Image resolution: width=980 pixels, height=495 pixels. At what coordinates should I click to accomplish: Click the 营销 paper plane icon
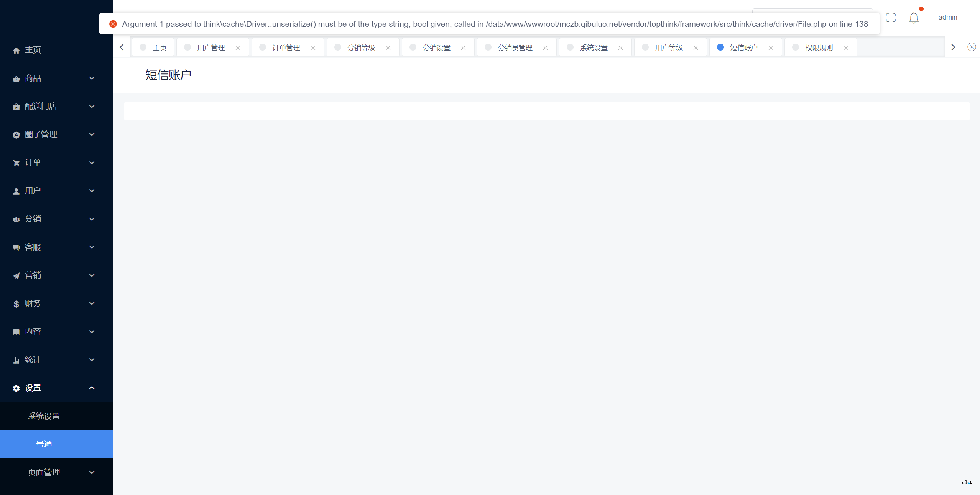[16, 275]
